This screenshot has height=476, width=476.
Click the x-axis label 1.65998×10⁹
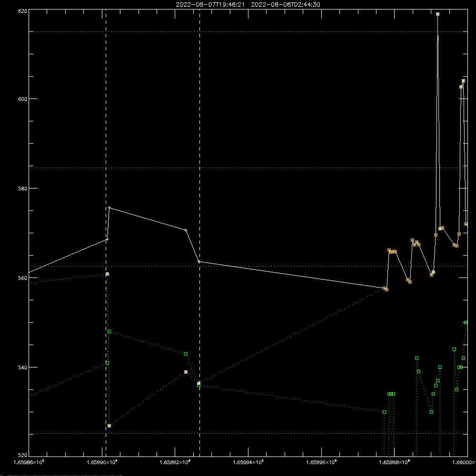(395, 462)
